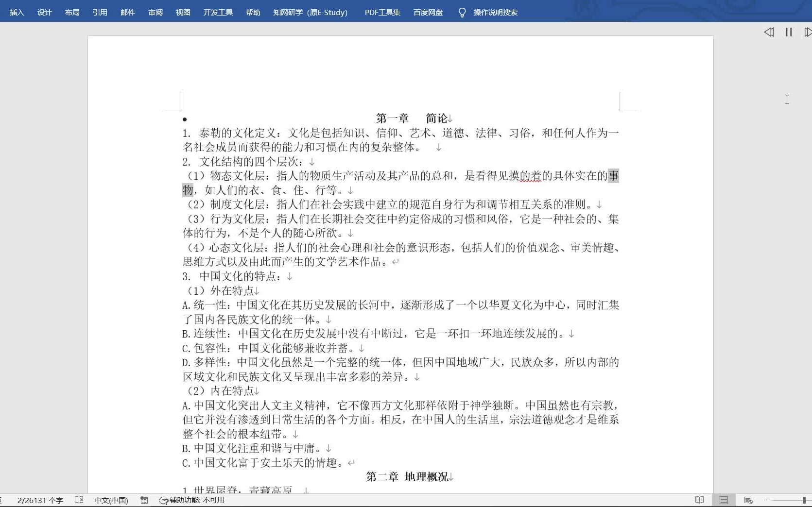Click the line （1）外在特点

coord(218,291)
